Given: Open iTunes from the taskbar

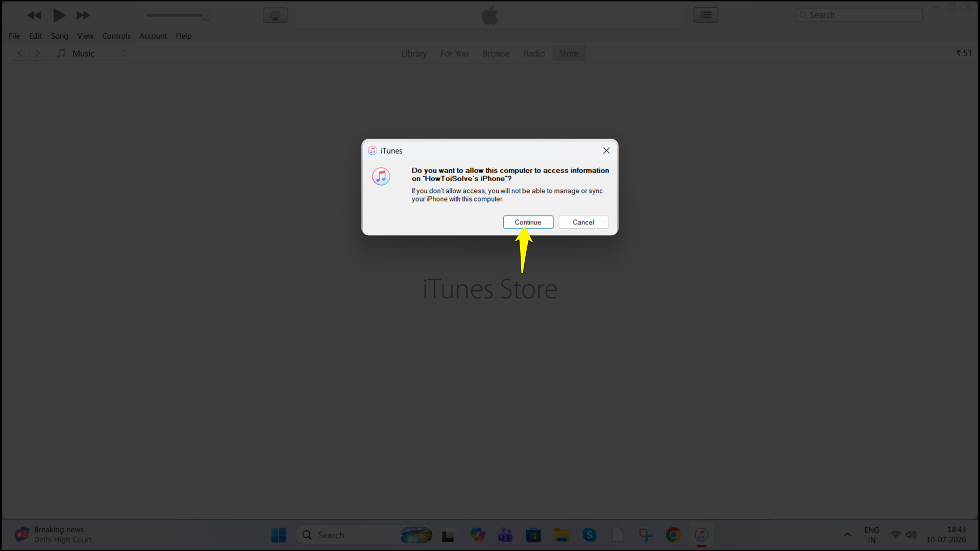Looking at the screenshot, I should [x=701, y=535].
